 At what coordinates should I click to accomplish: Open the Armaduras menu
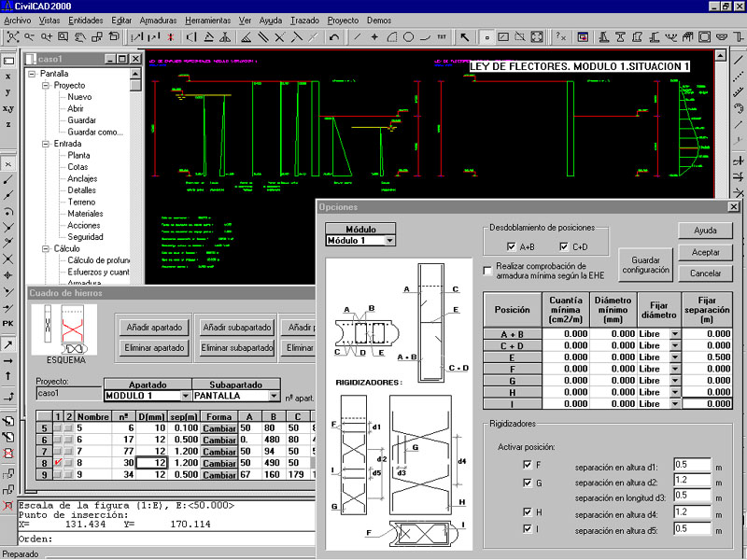[x=159, y=20]
